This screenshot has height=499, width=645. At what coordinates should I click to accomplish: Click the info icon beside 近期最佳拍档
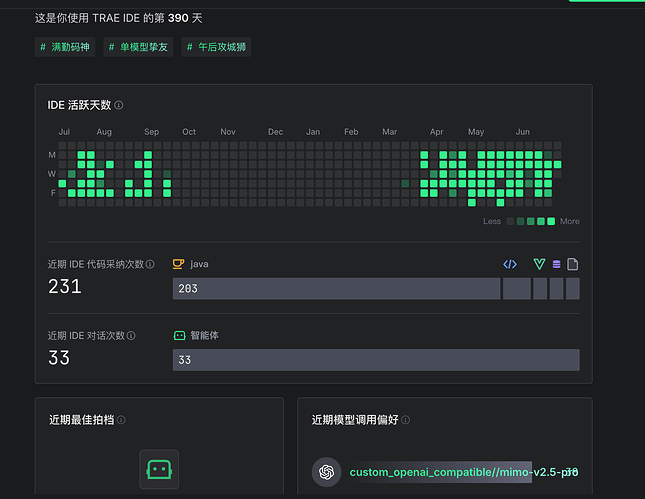(121, 420)
